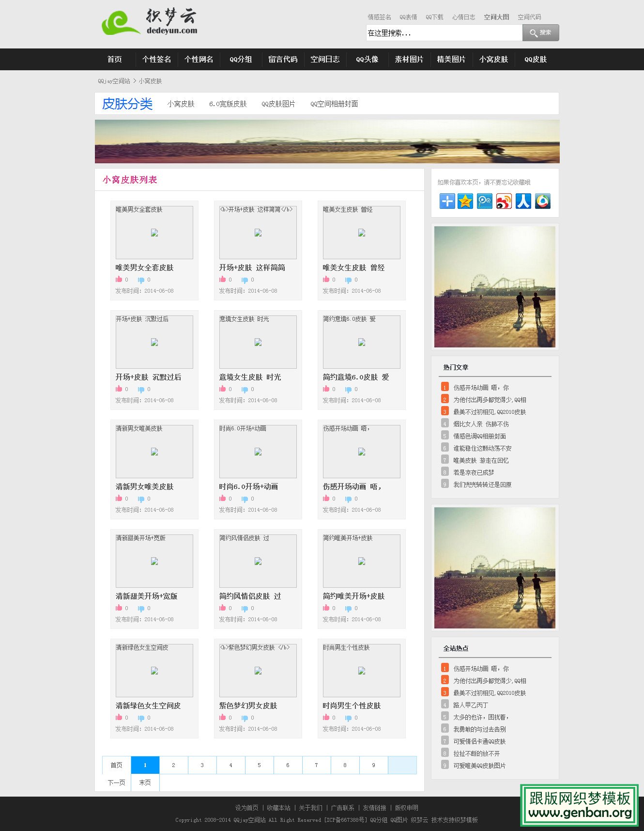Click thumbs-up icon under 唯美男女全套皮肤
The width and height of the screenshot is (644, 831).
click(119, 279)
